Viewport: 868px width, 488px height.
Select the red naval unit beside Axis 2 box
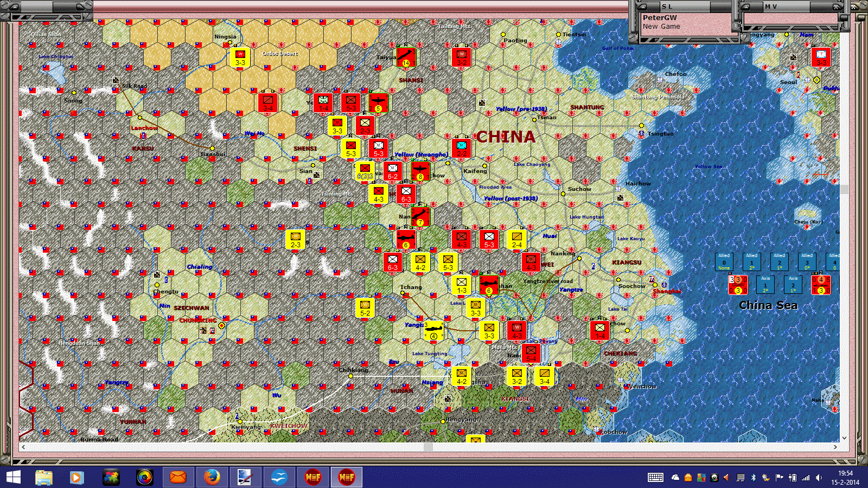(x=821, y=285)
